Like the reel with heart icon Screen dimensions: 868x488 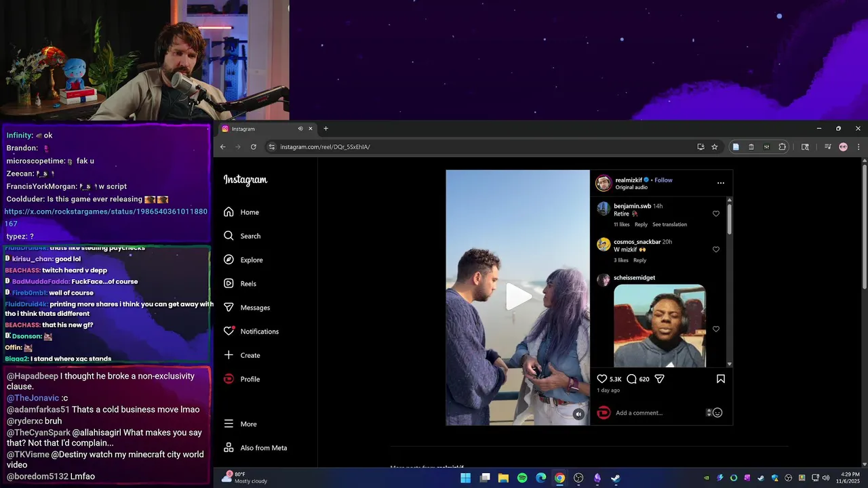[x=601, y=379]
